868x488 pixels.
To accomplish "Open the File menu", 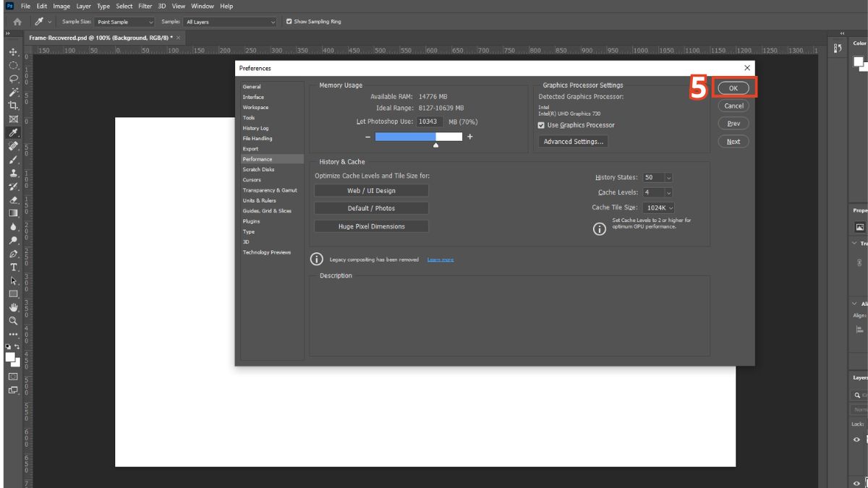I will click(25, 6).
